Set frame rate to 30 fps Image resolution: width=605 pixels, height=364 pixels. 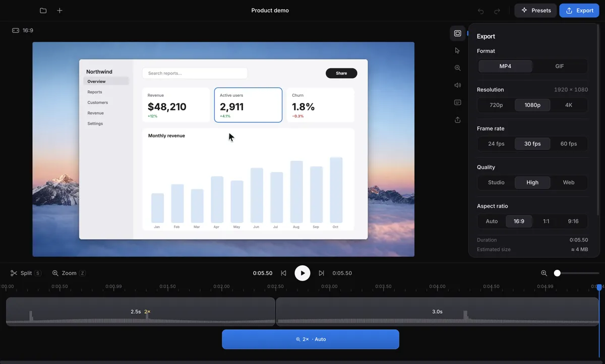click(532, 144)
